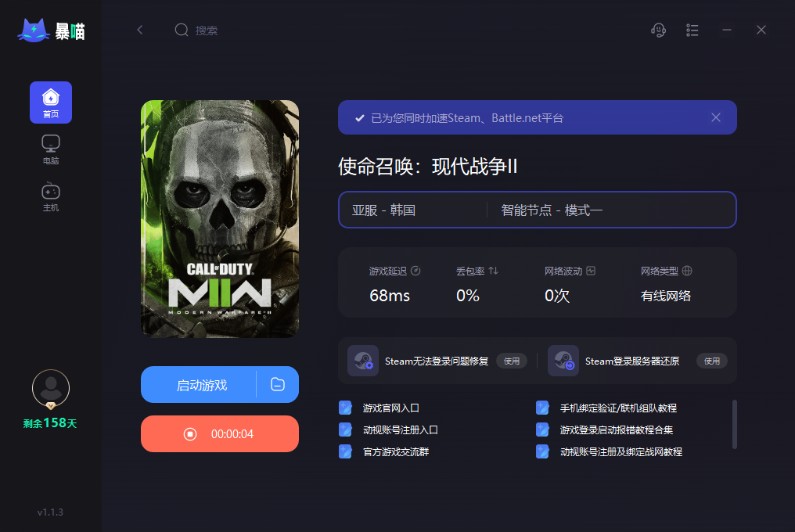
Task: Click the user avatar profile icon
Action: [51, 389]
